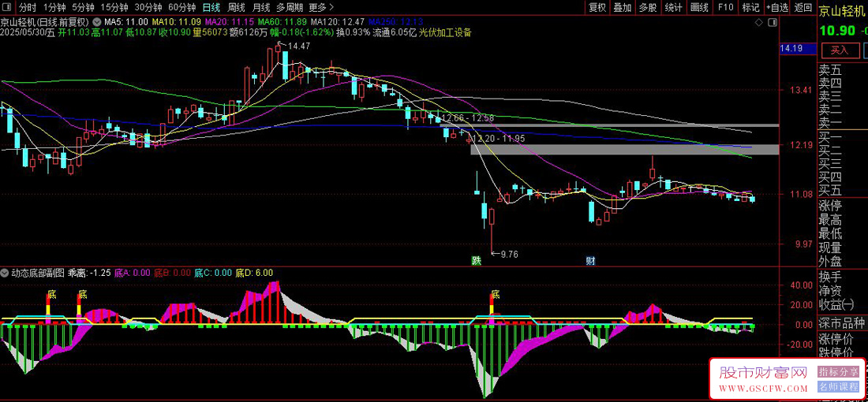Expand the 动态底部副图 indicator menu chevron
Viewport: 868px width, 402px height.
click(x=5, y=273)
